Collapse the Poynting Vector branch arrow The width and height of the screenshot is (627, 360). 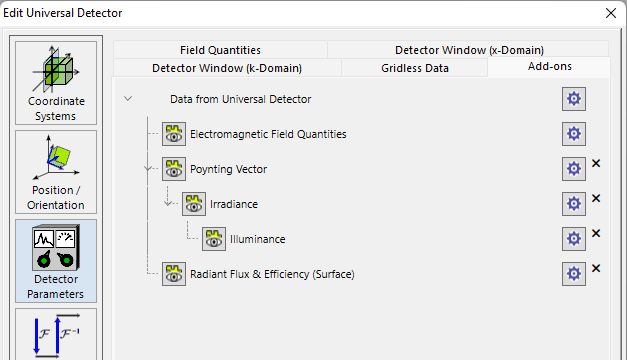pyautogui.click(x=148, y=168)
